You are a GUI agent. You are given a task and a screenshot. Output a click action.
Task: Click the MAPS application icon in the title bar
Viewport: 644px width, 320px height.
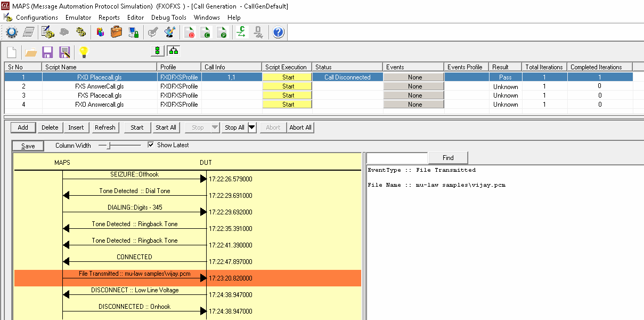5,6
